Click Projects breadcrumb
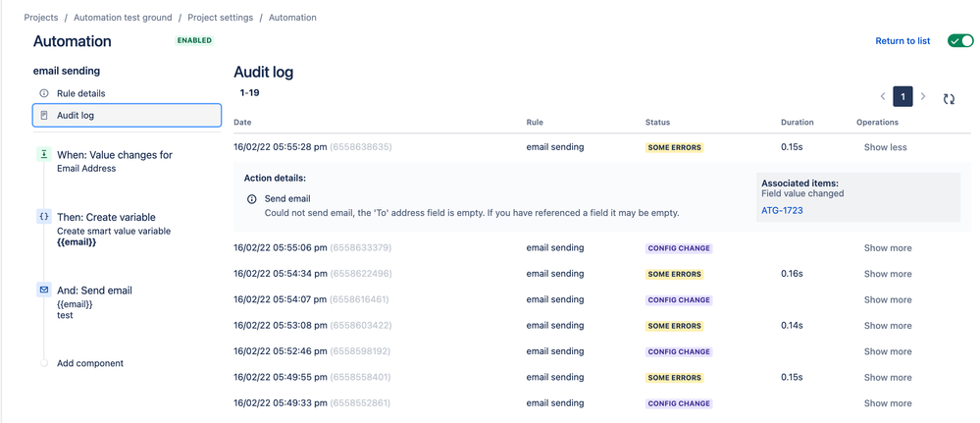Screen dimensions: 980x423 coord(41,18)
